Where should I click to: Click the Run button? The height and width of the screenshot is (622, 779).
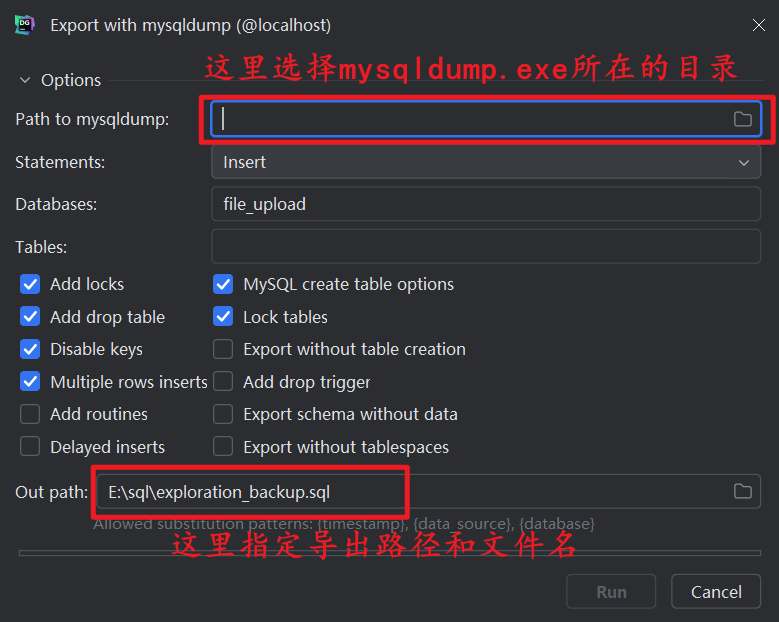[611, 591]
